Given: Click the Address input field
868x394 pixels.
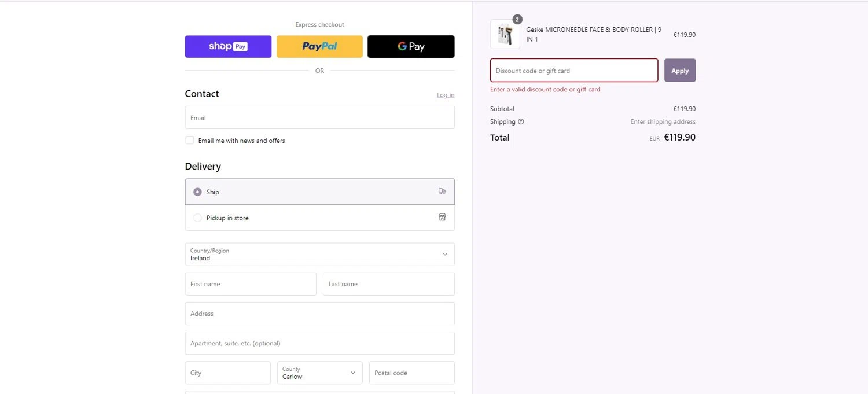Looking at the screenshot, I should pyautogui.click(x=319, y=314).
